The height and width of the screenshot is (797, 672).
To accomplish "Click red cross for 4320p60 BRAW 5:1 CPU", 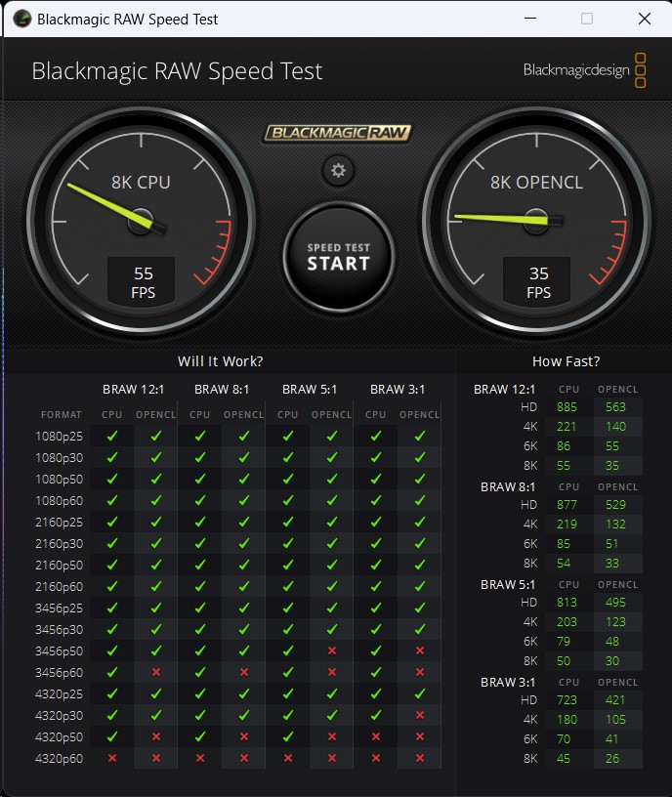I will pos(288,758).
